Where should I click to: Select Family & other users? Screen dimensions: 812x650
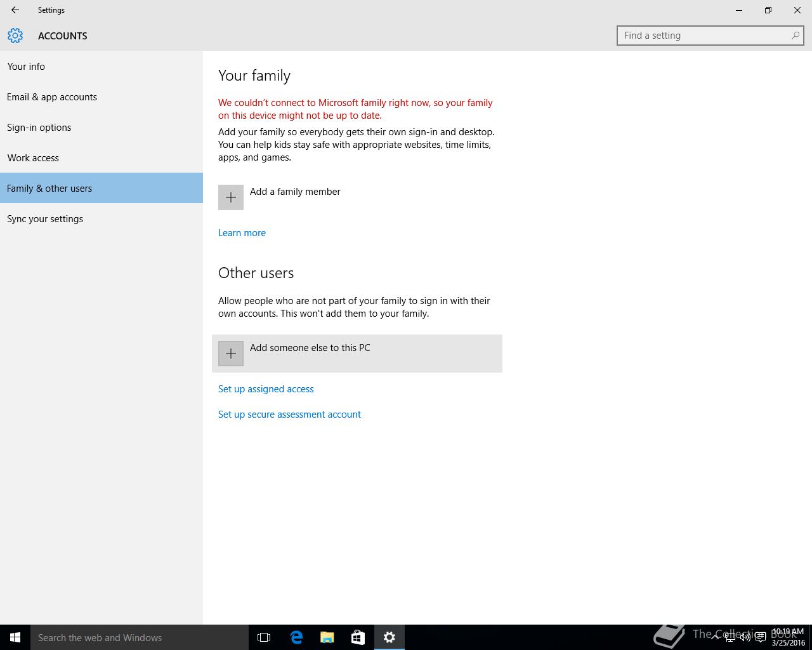(101, 188)
